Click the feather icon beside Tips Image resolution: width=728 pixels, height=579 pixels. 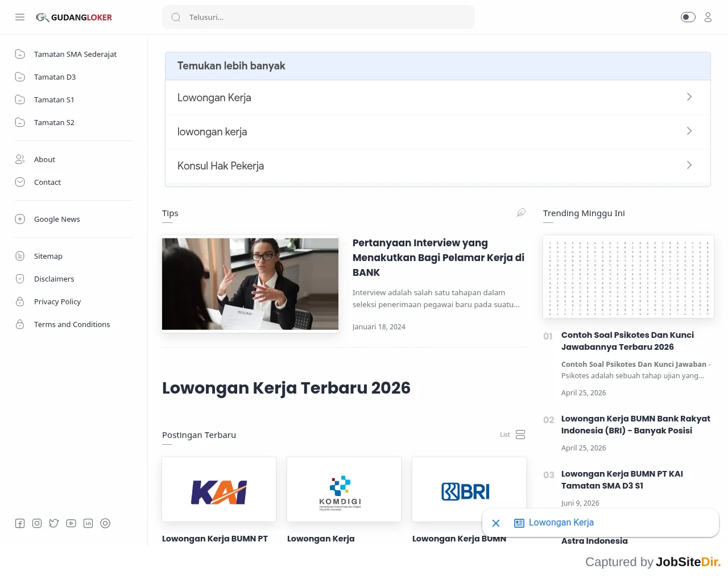pyautogui.click(x=521, y=213)
